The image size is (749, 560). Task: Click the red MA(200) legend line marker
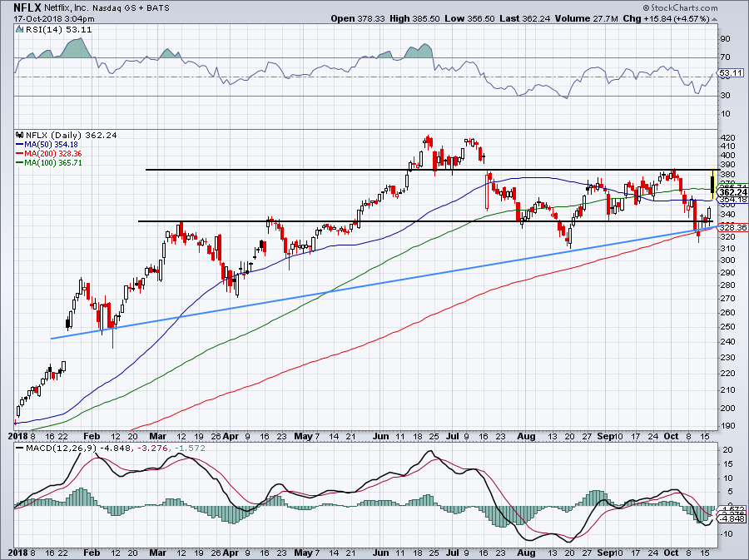pos(20,154)
